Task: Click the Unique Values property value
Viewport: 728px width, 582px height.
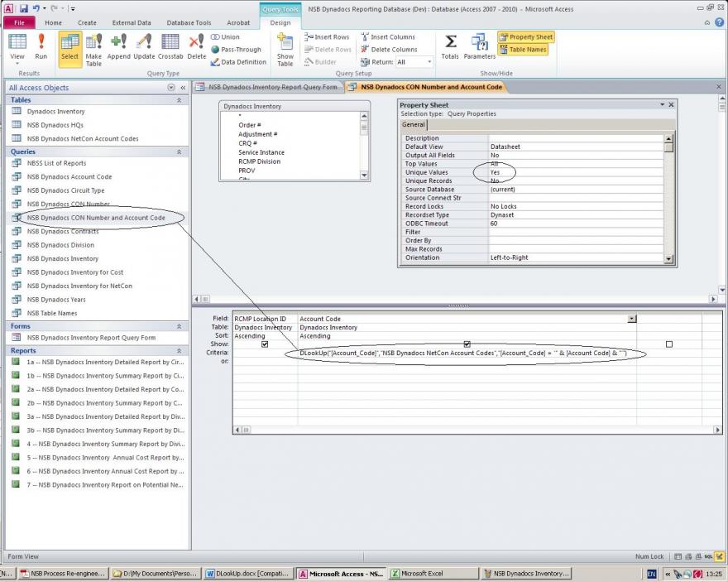Action: 576,172
